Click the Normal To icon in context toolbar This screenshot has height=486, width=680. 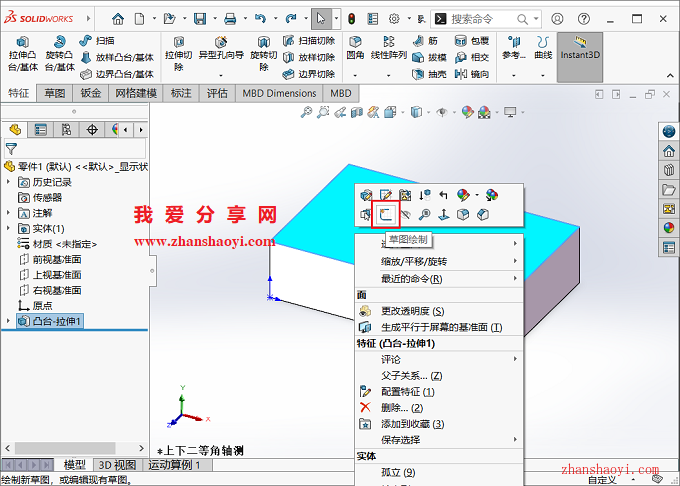[x=444, y=214]
